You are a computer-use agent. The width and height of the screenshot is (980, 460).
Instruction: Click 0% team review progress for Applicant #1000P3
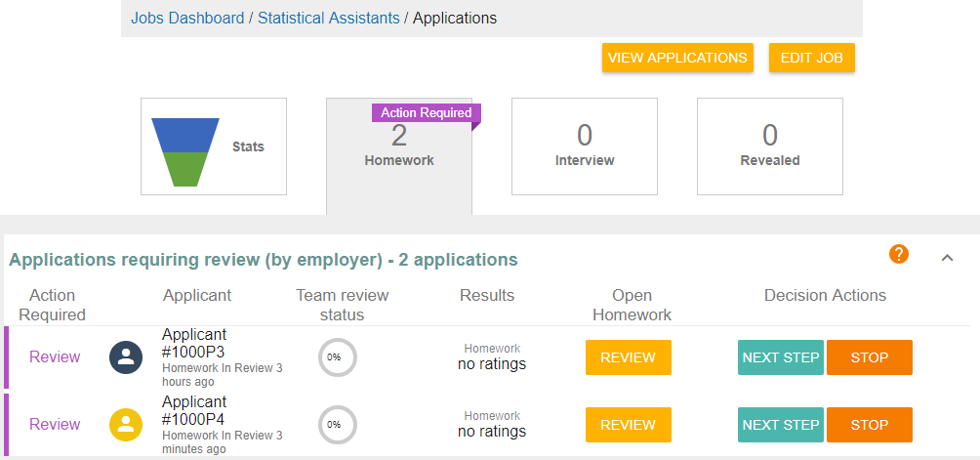(x=337, y=357)
